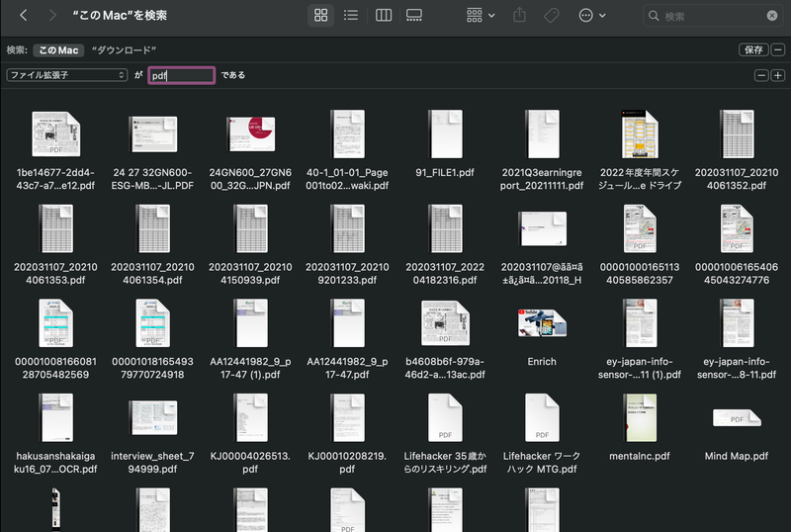Select 24GN600_27GN600_32G...JPN.pdf file icon
The width and height of the screenshot is (791, 532).
pos(251,133)
